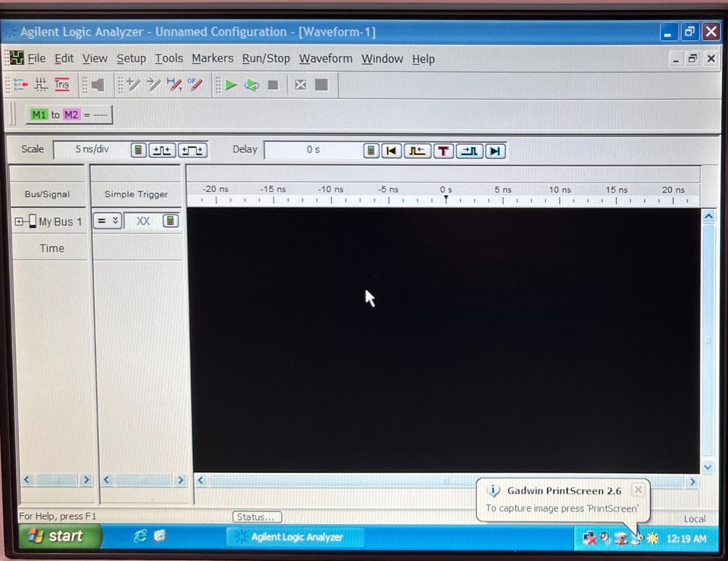
Task: Click the Stop square button
Action: pos(273,85)
